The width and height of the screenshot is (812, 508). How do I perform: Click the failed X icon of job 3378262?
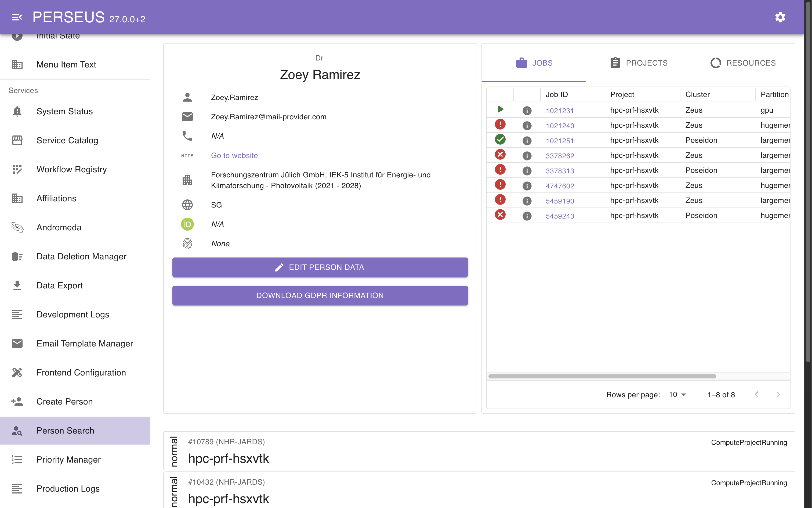pyautogui.click(x=500, y=154)
